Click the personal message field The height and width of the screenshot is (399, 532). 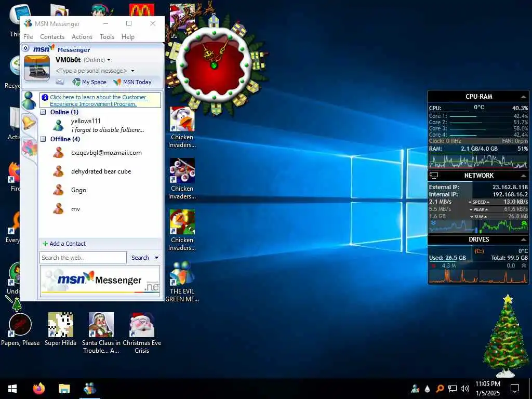[91, 71]
